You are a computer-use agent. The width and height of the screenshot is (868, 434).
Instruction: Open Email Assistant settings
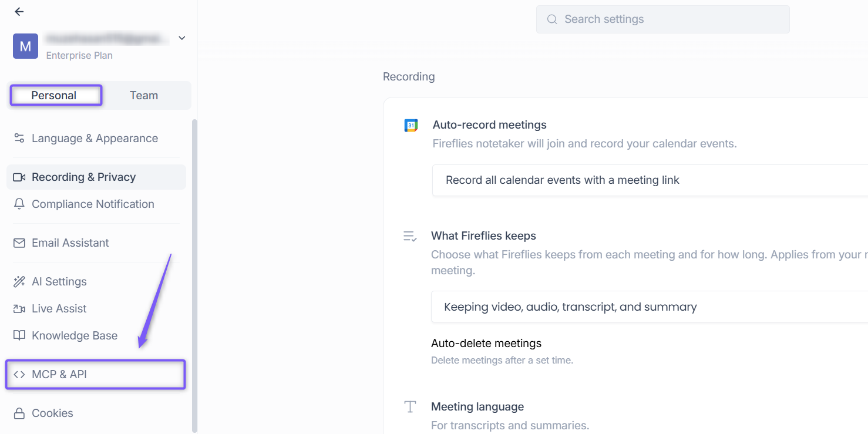pos(96,243)
